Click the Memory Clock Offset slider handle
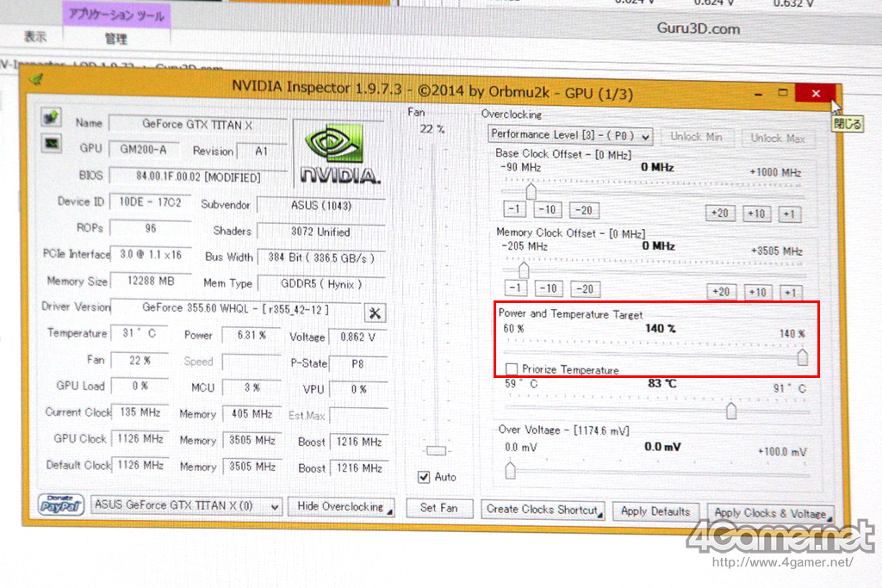The height and width of the screenshot is (588, 882). point(525,270)
